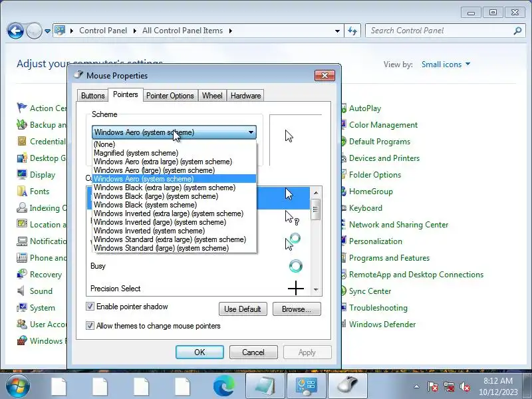The height and width of the screenshot is (399, 532).
Task: Click the Display monitor icon
Action: click(22, 174)
